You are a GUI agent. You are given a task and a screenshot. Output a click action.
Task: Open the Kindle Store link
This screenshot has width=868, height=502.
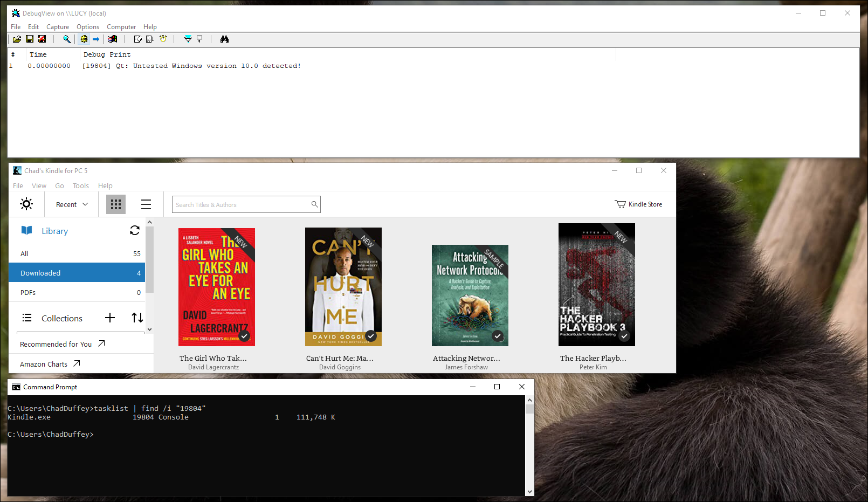tap(638, 204)
